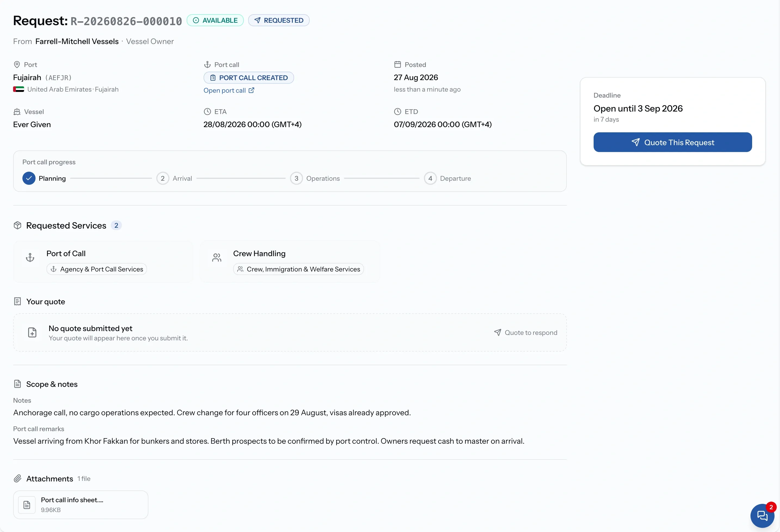780x532 pixels.
Task: Click the Crew Handling service title
Action: [x=259, y=253]
